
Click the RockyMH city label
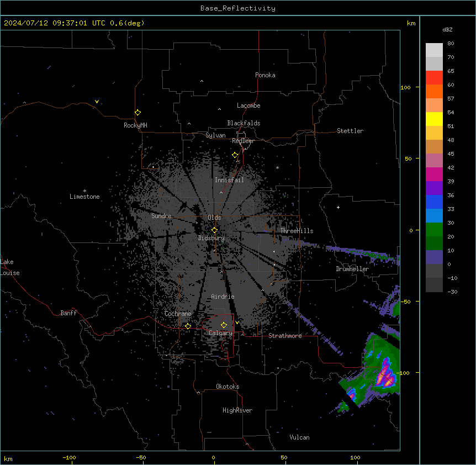[135, 125]
